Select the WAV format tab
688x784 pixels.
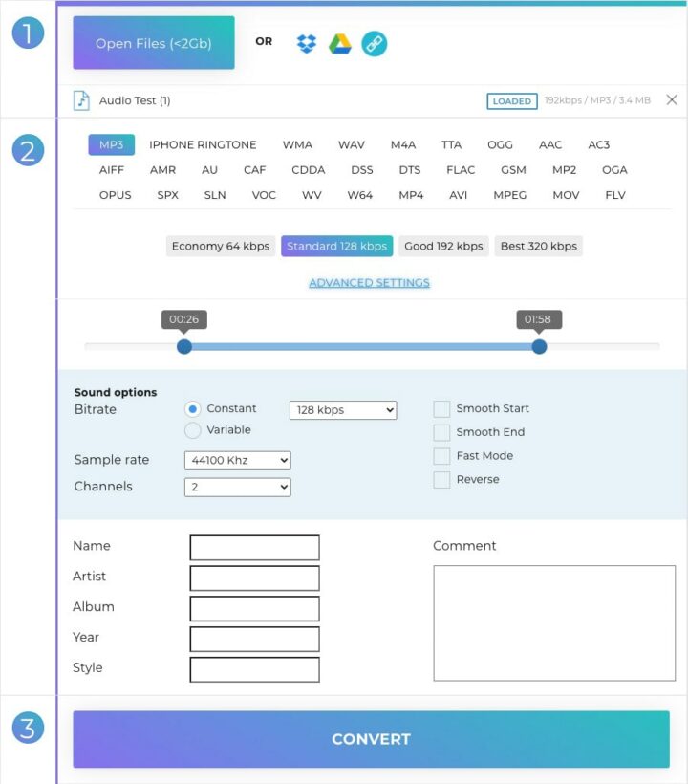coord(351,145)
